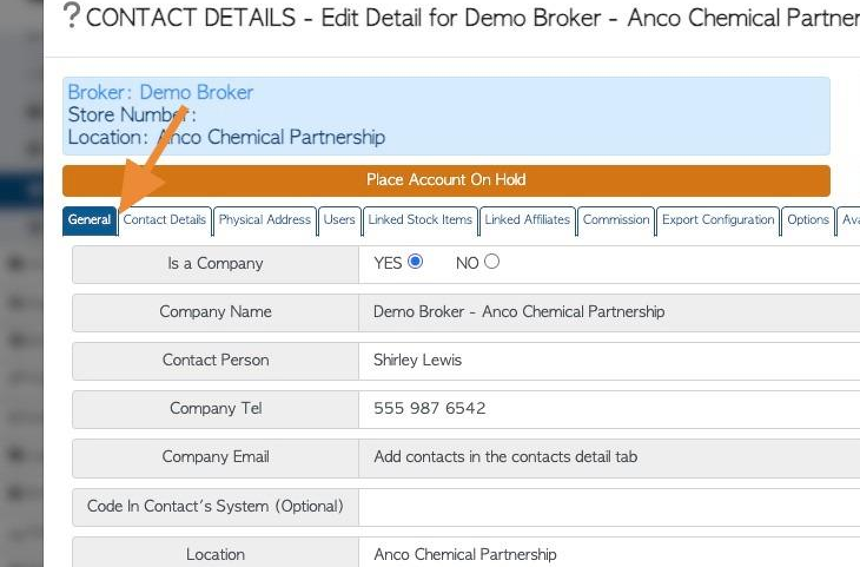The height and width of the screenshot is (567, 860).
Task: Edit the Company Name field
Action: point(609,313)
